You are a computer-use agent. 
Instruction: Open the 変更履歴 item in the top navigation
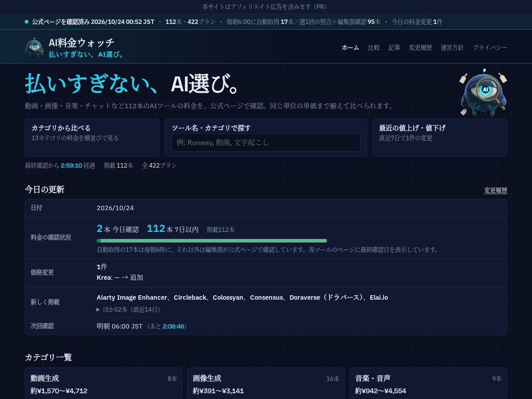tap(420, 47)
